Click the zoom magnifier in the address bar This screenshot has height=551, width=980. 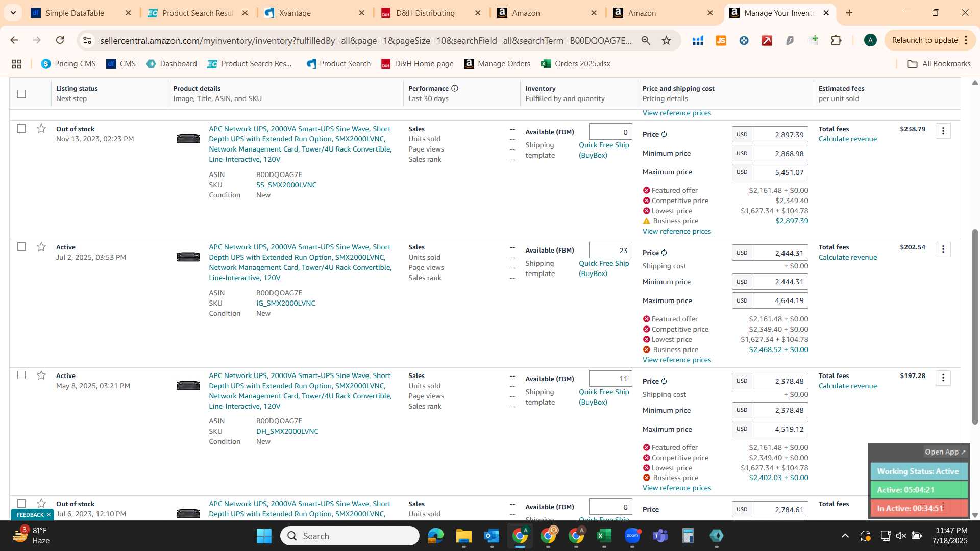[646, 40]
